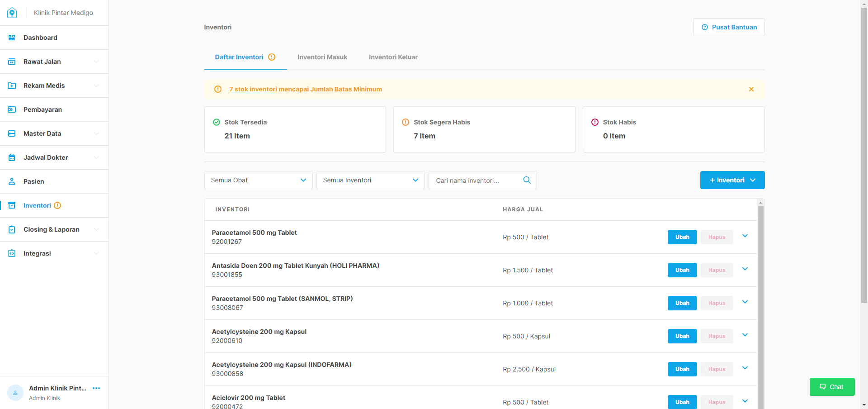Screen dimensions: 868x409
Task: Switch to the Inventori Keluar tab
Action: (x=393, y=57)
